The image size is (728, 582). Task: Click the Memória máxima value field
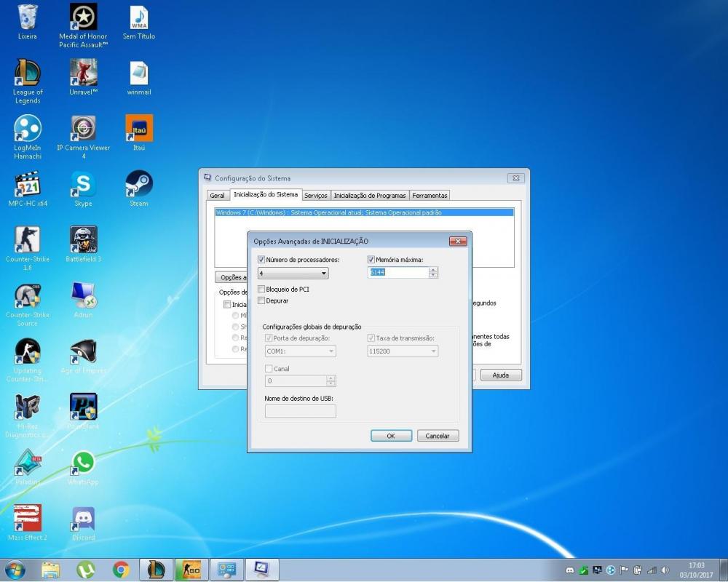tap(398, 272)
